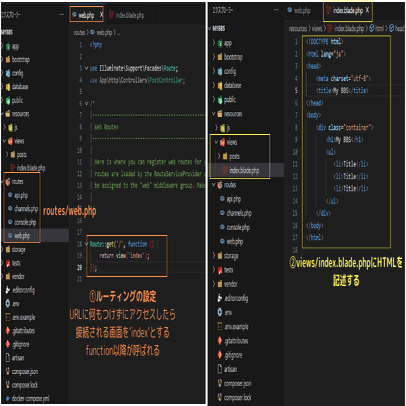Click docker-compose.yml whale icon in left window

click(8, 398)
